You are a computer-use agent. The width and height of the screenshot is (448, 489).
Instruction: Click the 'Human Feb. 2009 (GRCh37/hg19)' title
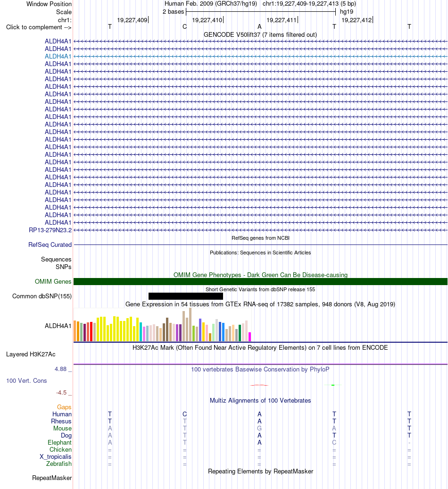coord(211,4)
